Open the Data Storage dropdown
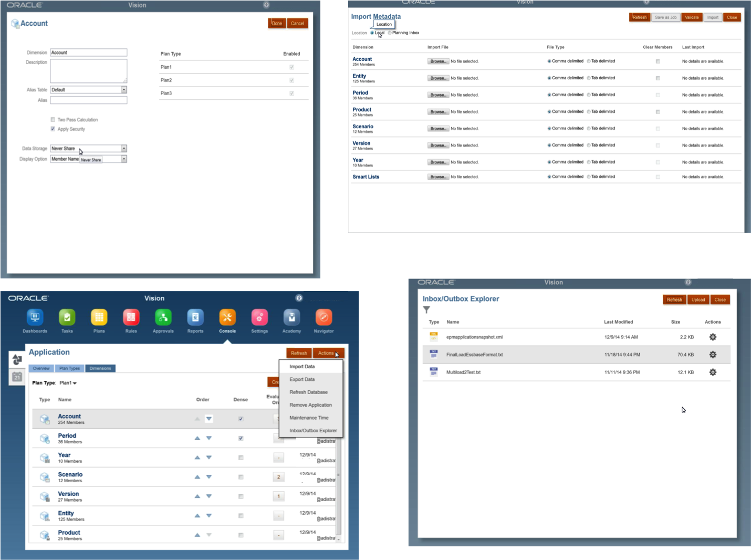This screenshot has width=751, height=560. [x=124, y=149]
